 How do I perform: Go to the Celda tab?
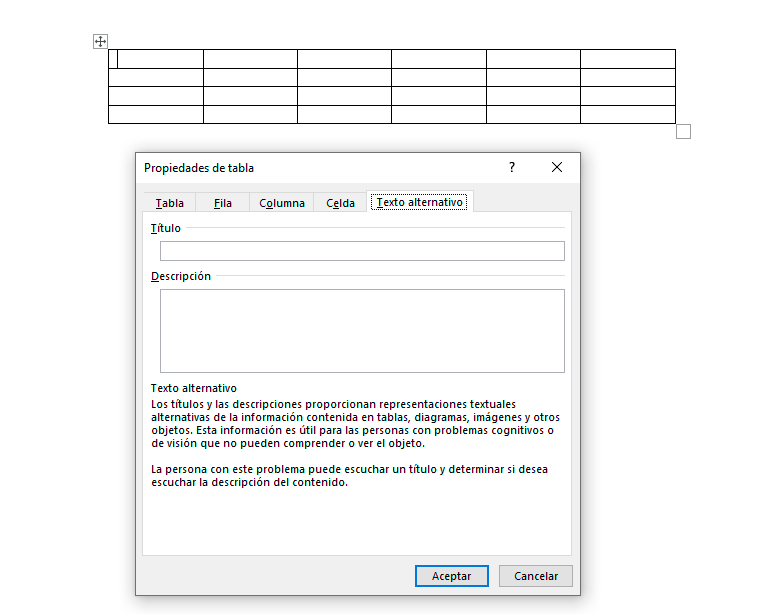click(340, 203)
